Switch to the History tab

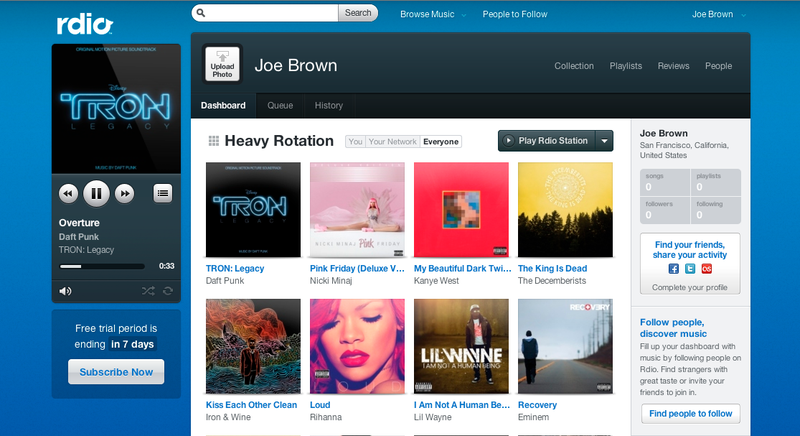click(x=329, y=106)
